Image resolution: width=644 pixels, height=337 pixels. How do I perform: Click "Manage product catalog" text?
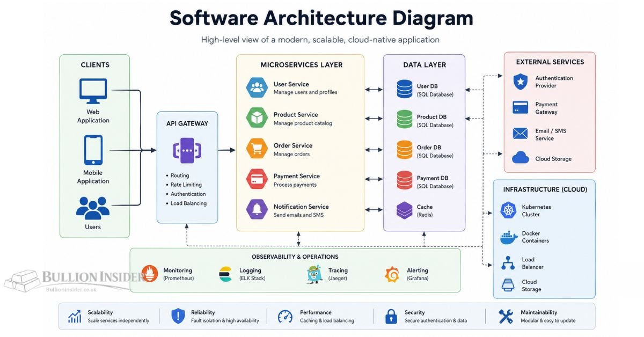coord(303,123)
